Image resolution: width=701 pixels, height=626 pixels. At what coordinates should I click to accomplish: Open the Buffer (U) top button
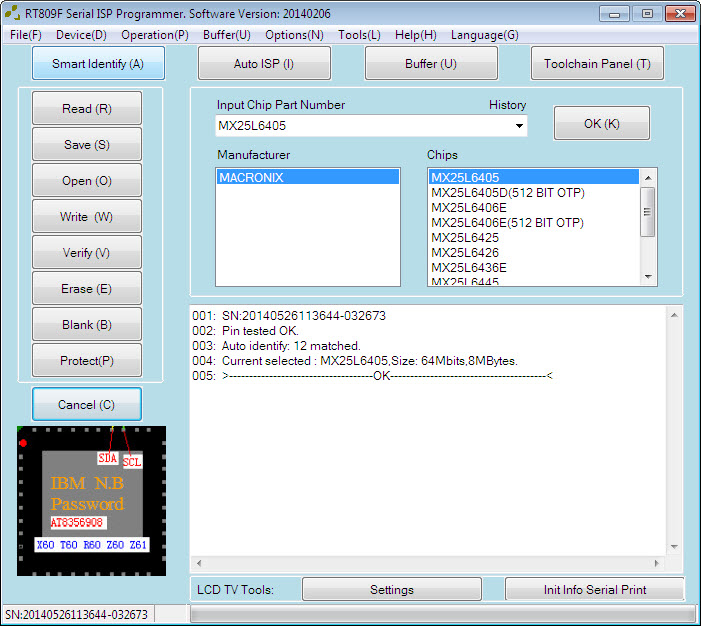[431, 63]
